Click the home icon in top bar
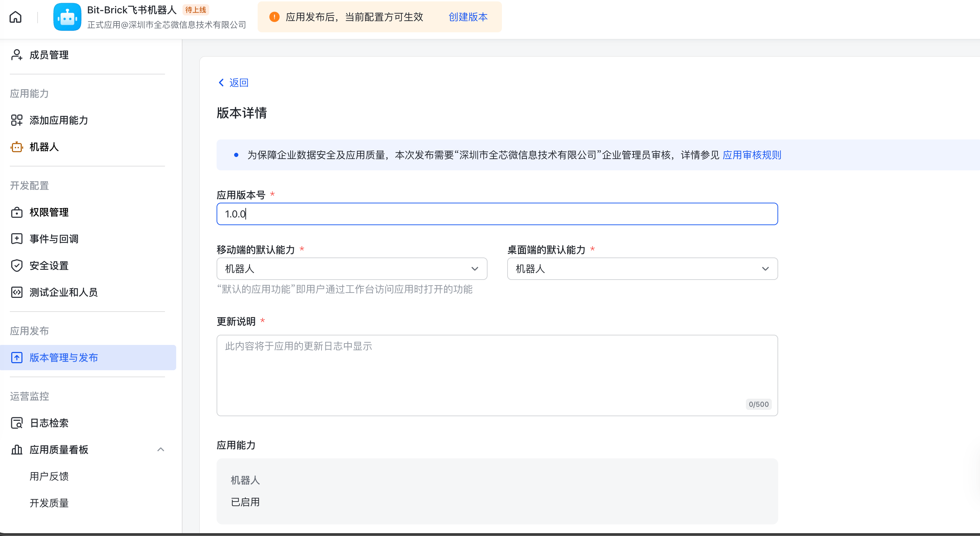980x536 pixels. click(x=15, y=17)
